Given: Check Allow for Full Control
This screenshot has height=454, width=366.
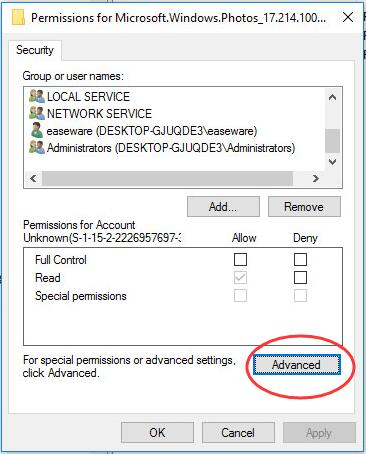Looking at the screenshot, I should tap(240, 259).
